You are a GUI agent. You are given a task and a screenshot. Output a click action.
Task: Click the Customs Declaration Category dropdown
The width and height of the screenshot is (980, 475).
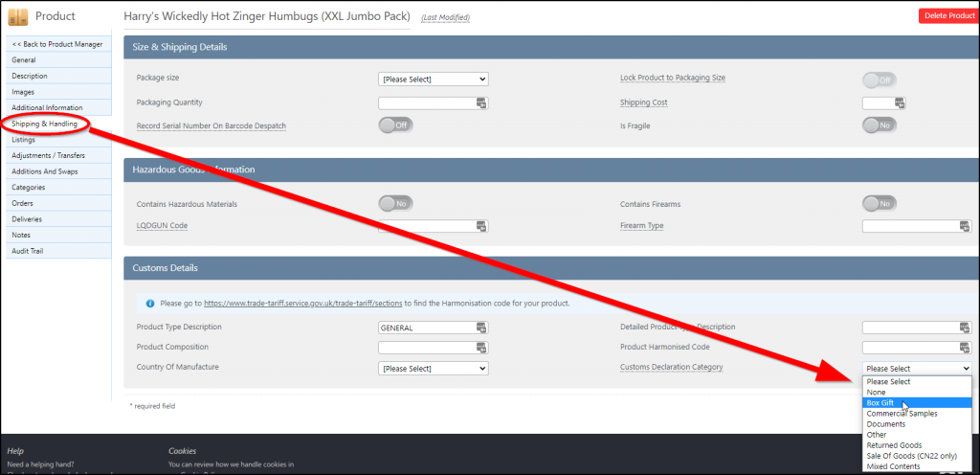pyautogui.click(x=917, y=368)
